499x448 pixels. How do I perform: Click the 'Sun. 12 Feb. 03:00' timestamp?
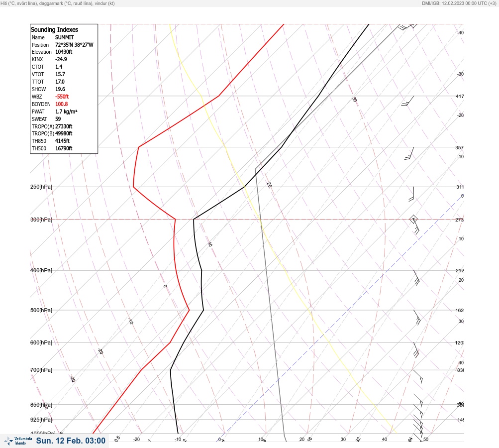tap(71, 441)
